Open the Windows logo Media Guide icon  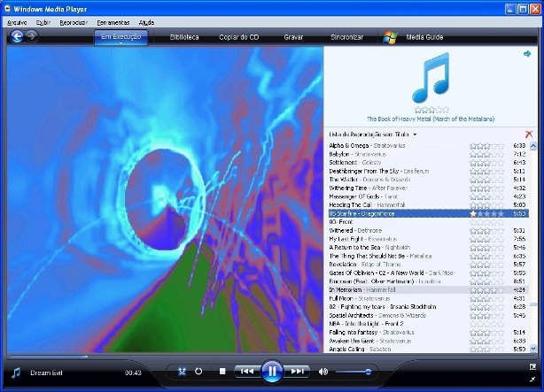click(390, 37)
